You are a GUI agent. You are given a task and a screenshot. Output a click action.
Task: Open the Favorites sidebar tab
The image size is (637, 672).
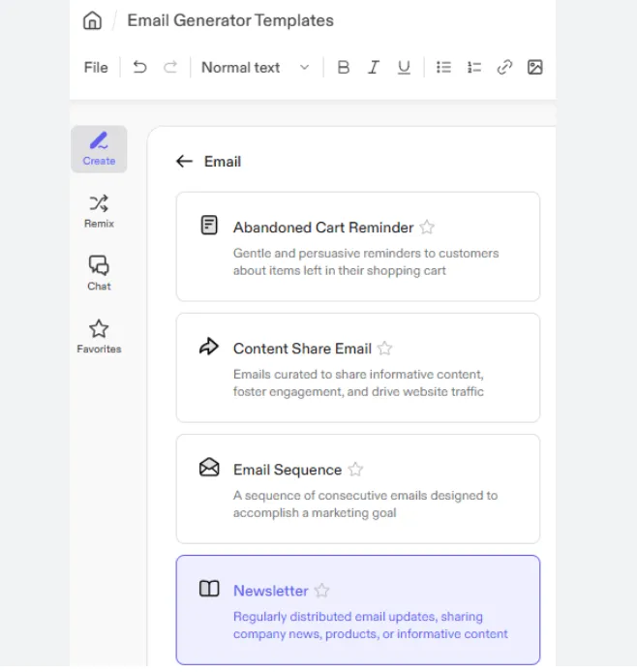coord(99,336)
